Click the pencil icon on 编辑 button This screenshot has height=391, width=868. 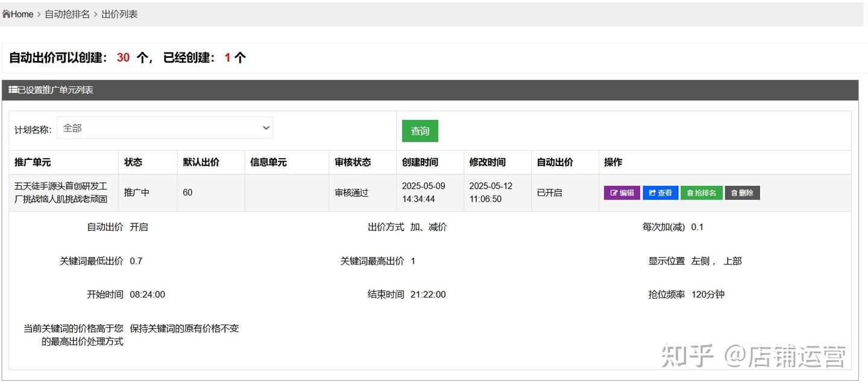pyautogui.click(x=614, y=193)
